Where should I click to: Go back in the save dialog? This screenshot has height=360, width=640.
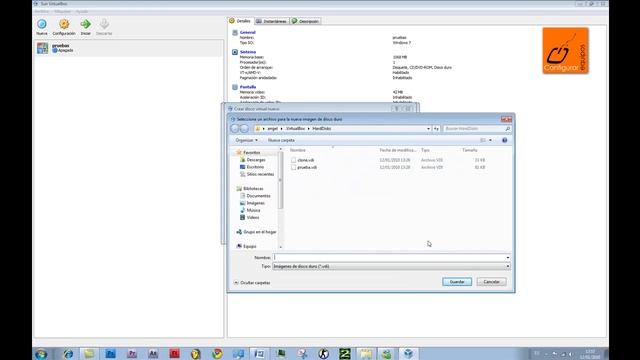pos(235,129)
